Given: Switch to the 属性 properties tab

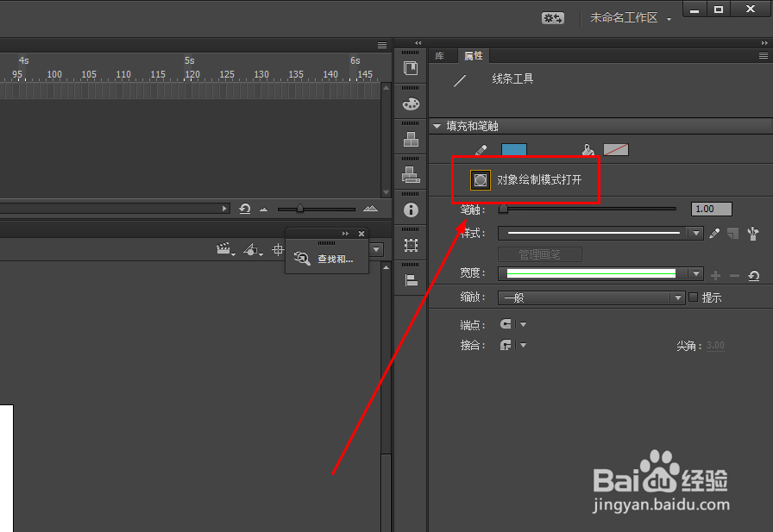Looking at the screenshot, I should 474,56.
